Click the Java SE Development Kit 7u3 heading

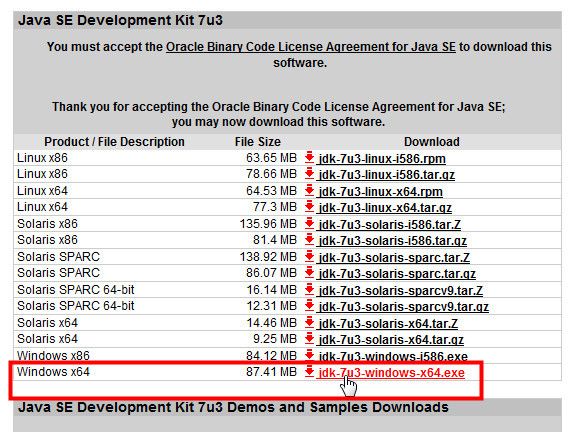pyautogui.click(x=120, y=20)
